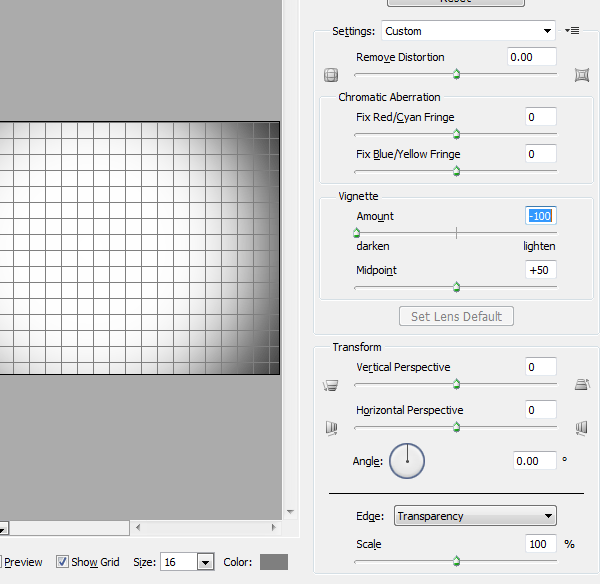
Task: Click the horizontal perspective left icon
Action: click(x=331, y=428)
